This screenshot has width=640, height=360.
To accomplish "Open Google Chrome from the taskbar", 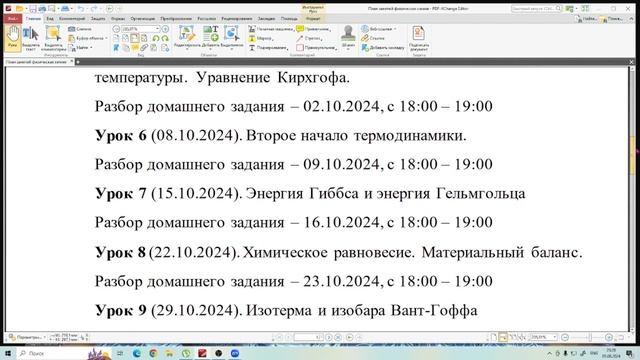I will coord(153,353).
